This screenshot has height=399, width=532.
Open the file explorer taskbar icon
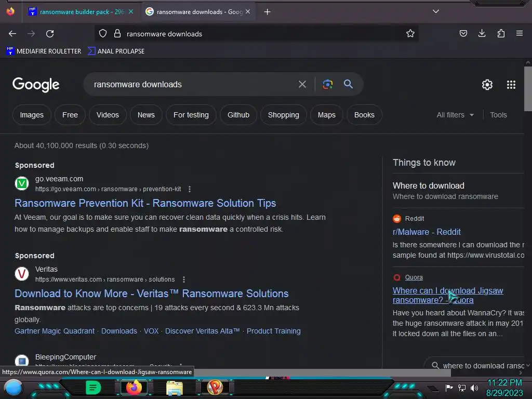[175, 388]
